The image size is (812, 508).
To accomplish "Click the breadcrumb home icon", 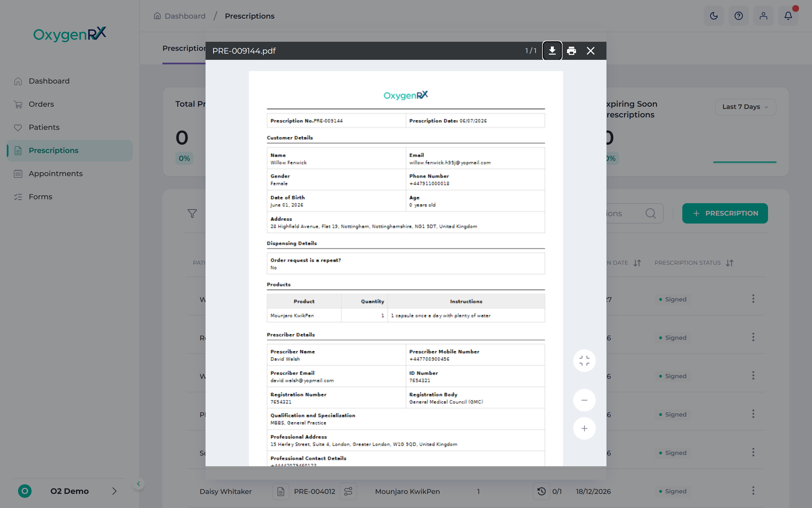I will tap(157, 16).
